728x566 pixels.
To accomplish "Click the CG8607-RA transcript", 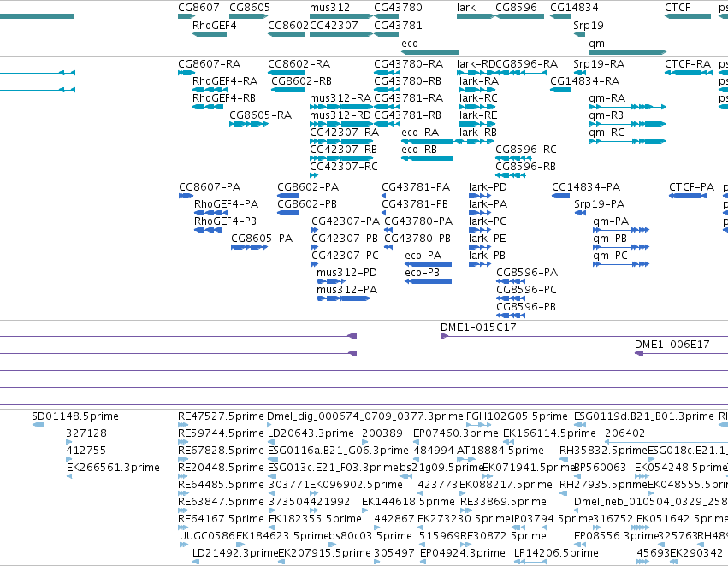I will pos(186,73).
